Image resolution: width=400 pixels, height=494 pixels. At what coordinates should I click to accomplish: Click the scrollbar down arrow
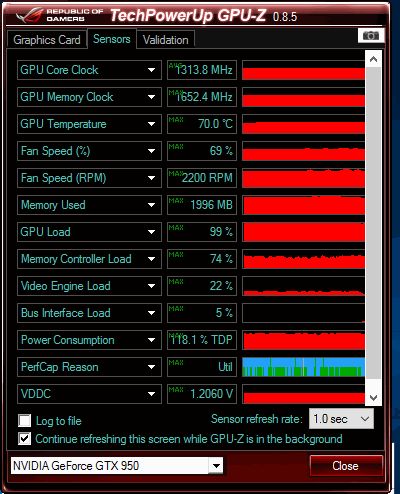click(x=373, y=397)
